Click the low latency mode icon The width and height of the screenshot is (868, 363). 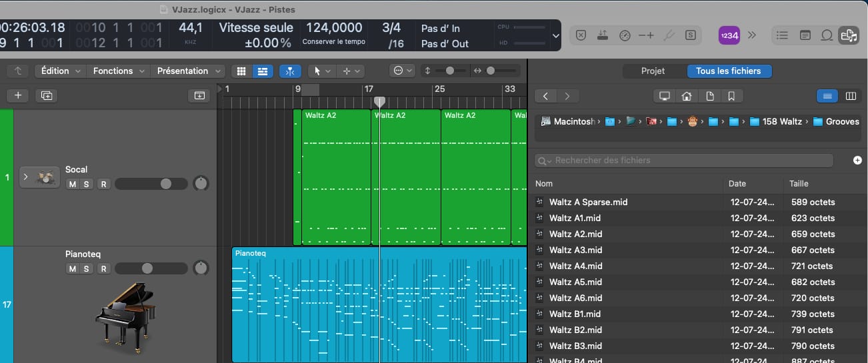[x=603, y=35]
